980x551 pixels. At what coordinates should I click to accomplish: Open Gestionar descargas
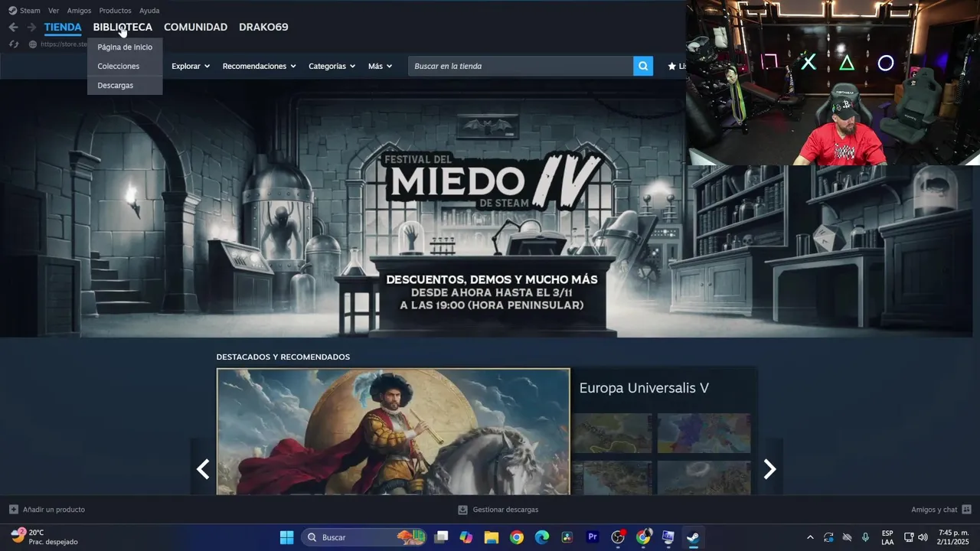(498, 510)
